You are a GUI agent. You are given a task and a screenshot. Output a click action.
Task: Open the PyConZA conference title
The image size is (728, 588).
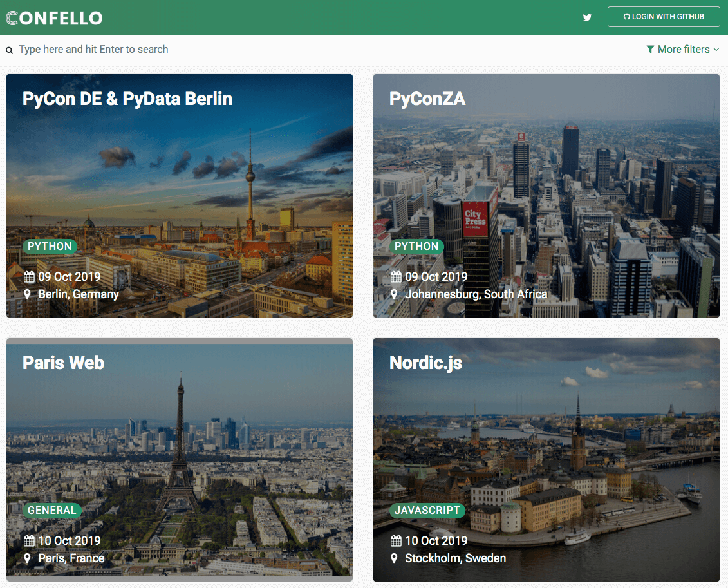click(x=427, y=99)
